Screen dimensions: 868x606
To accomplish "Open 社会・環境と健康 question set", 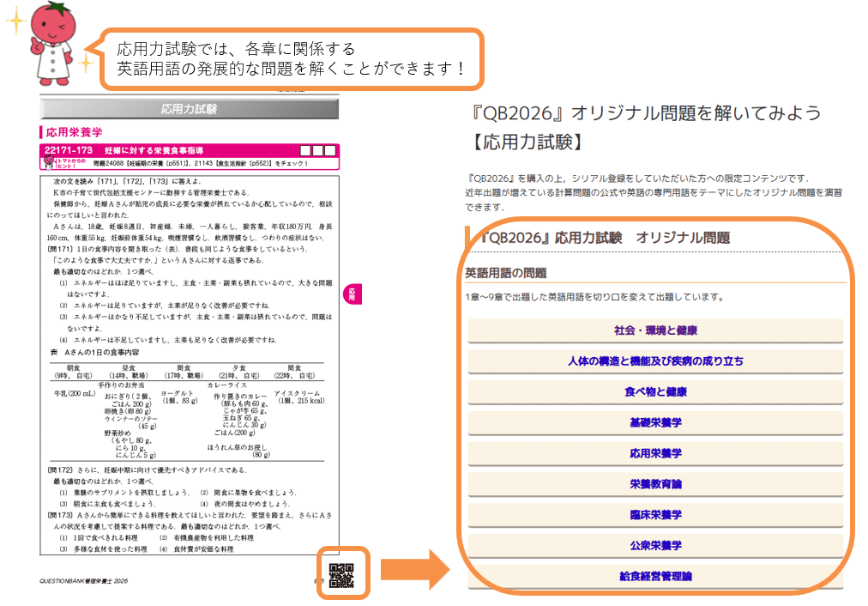I will pyautogui.click(x=655, y=330).
